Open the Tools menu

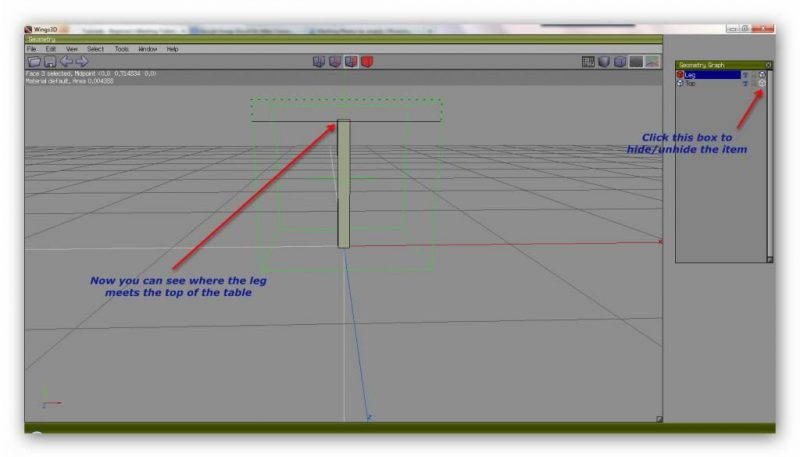(x=121, y=49)
